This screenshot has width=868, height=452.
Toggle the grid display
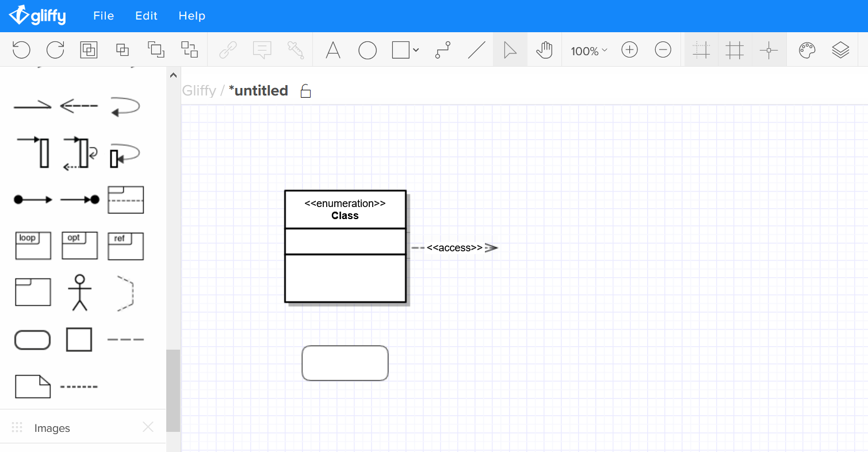click(x=735, y=50)
